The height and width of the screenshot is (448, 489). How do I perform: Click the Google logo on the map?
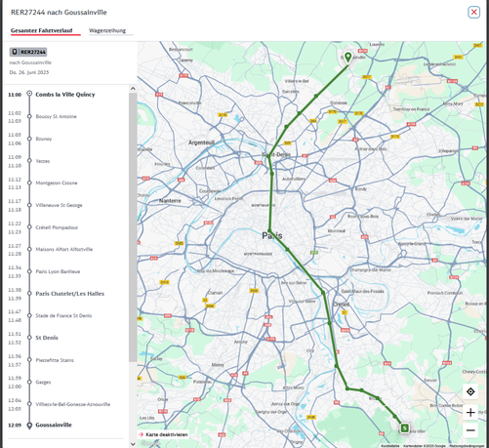pos(150,443)
